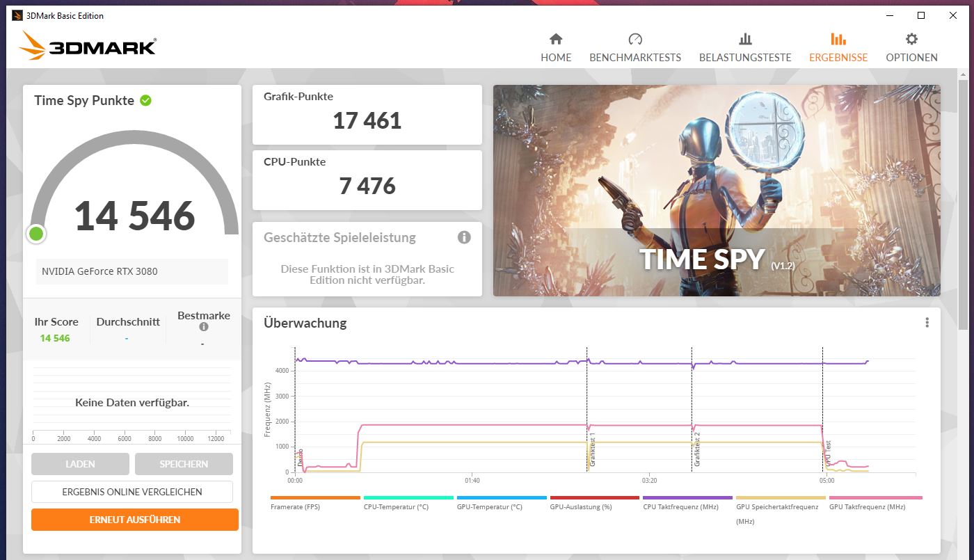974x560 pixels.
Task: Open three-dot menu in Überwachung panel
Action: pos(927,323)
